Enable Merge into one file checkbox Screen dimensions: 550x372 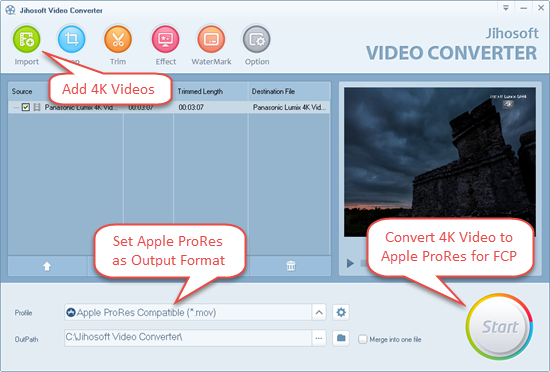[363, 339]
